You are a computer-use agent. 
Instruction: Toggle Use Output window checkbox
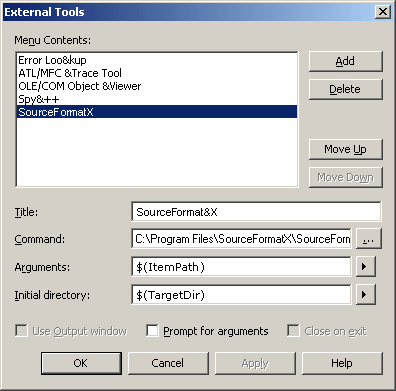pos(21,331)
